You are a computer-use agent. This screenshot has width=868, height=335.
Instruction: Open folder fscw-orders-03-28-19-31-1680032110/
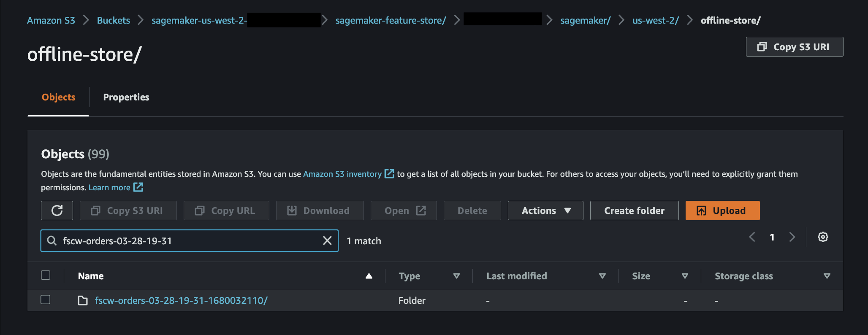[181, 300]
